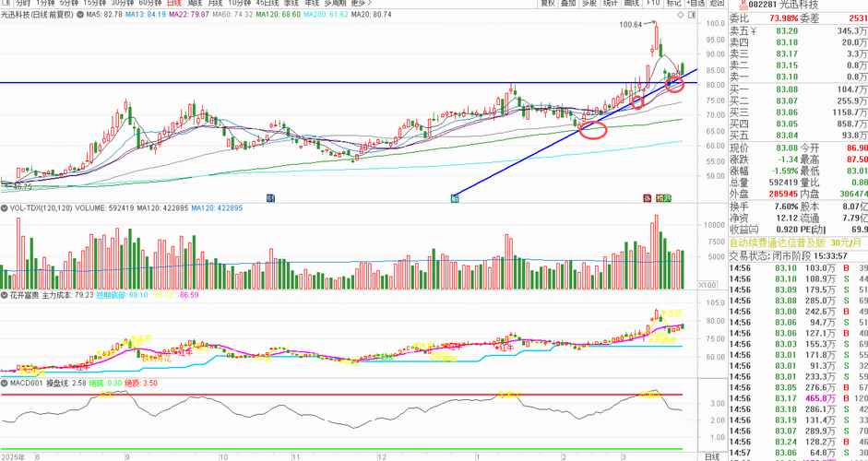Screen dimensions: 868x461
Task: Select the 60分钟 period tab
Action: (149, 3)
